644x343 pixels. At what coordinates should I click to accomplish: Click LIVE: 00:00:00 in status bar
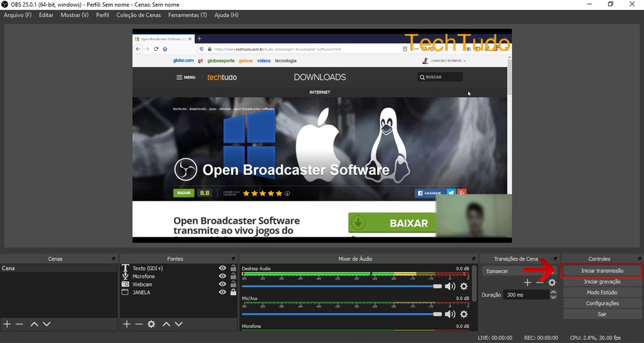tap(495, 338)
